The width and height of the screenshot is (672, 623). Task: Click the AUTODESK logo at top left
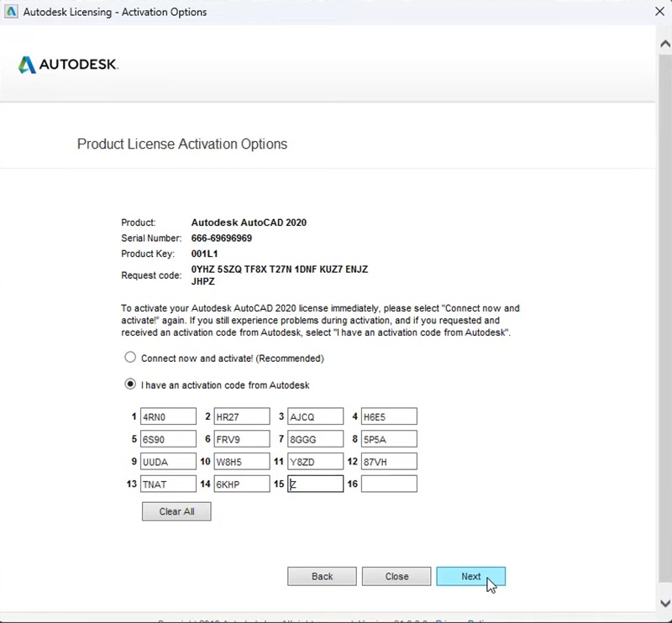pyautogui.click(x=67, y=65)
